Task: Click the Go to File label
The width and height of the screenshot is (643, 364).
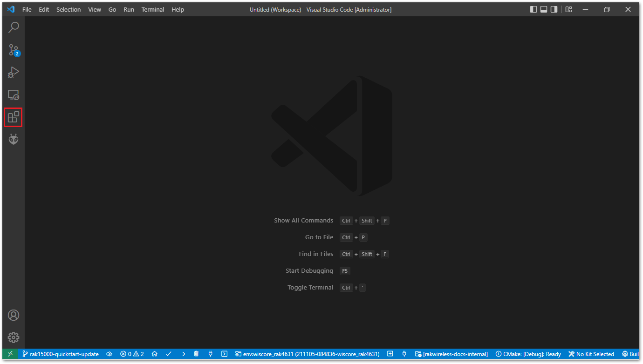Action: (319, 237)
